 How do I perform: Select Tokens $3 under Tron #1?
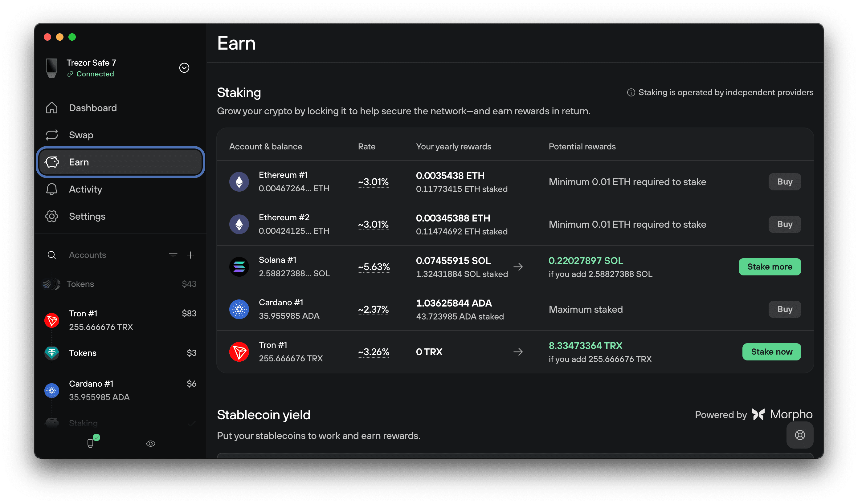tap(121, 353)
